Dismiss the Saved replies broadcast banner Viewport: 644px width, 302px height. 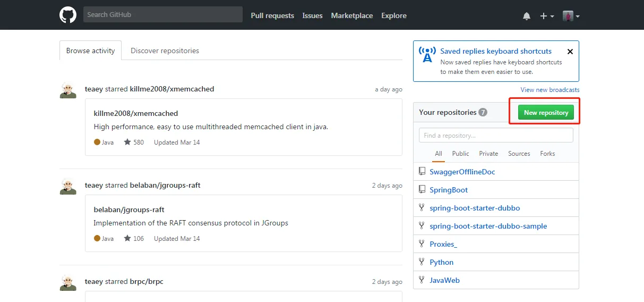tap(570, 52)
